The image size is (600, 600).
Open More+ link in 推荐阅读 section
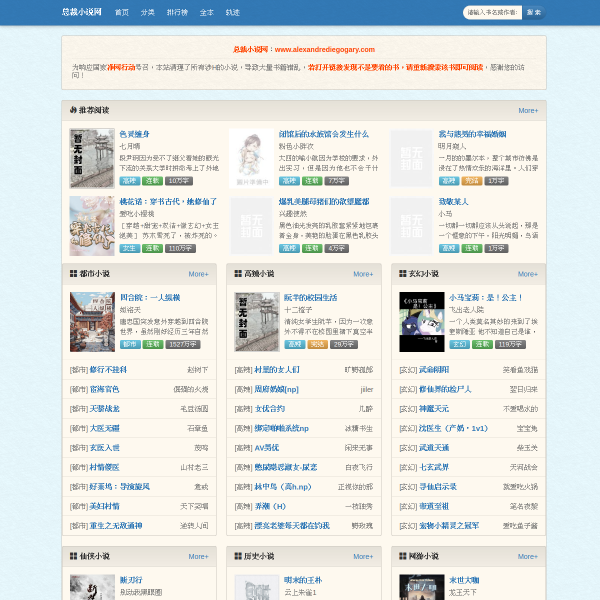[x=528, y=111]
